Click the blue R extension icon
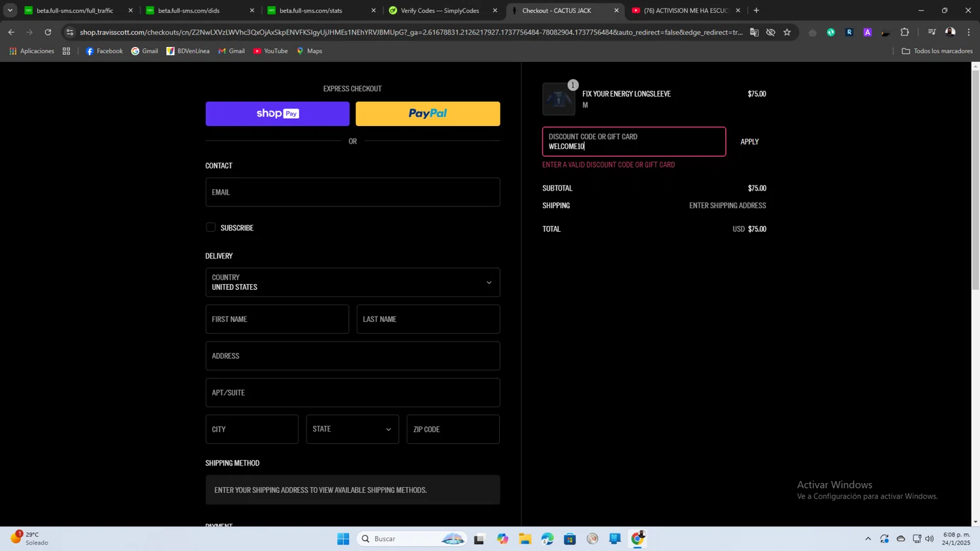Viewport: 980px width, 551px height. click(849, 32)
